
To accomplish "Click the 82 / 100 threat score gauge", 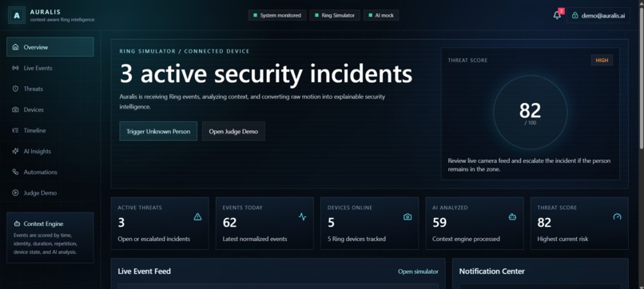I will 531,113.
